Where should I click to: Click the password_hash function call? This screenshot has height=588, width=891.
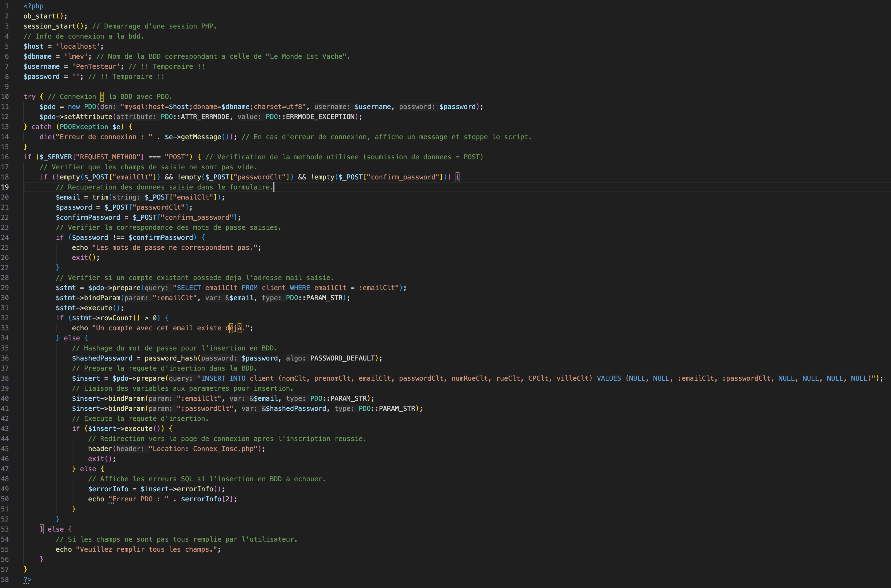point(170,358)
